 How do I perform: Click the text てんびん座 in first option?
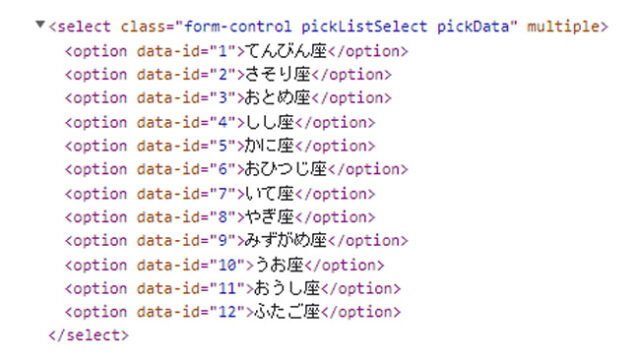tap(286, 51)
